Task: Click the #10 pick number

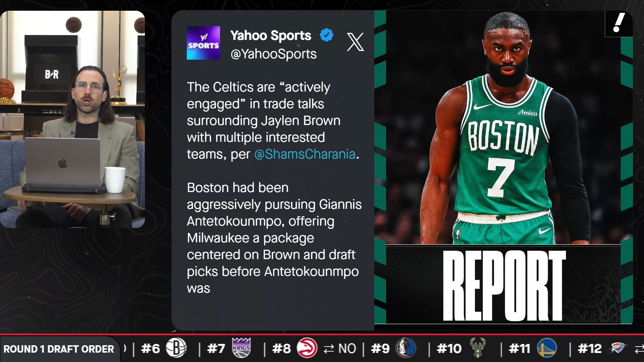Action: [x=449, y=349]
